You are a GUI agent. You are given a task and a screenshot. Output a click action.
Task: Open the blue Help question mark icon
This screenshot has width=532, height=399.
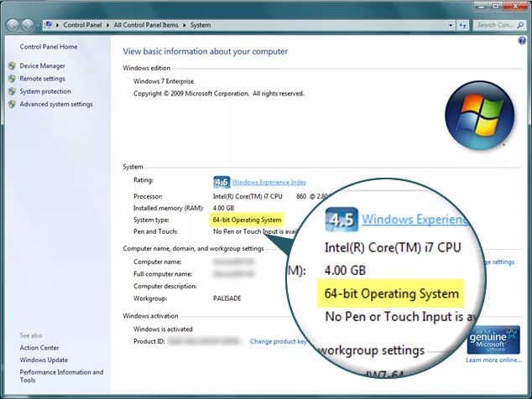[x=522, y=41]
